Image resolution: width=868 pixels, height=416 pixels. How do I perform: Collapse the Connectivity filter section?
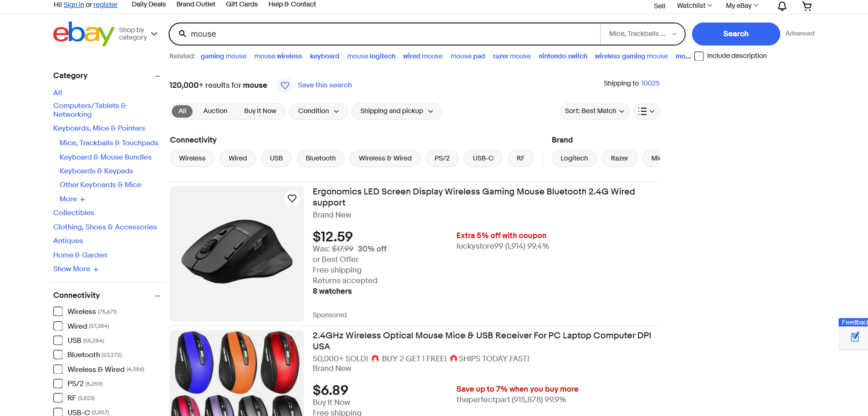pyautogui.click(x=158, y=296)
